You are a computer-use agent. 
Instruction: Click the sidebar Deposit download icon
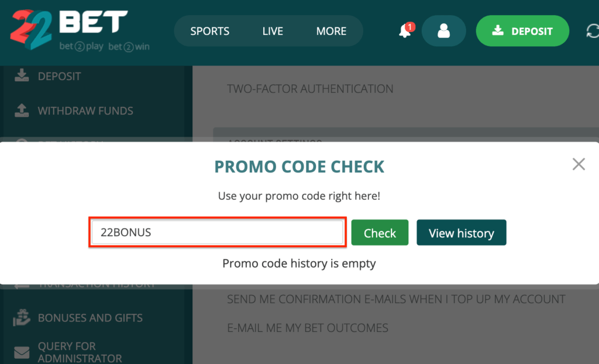(22, 75)
